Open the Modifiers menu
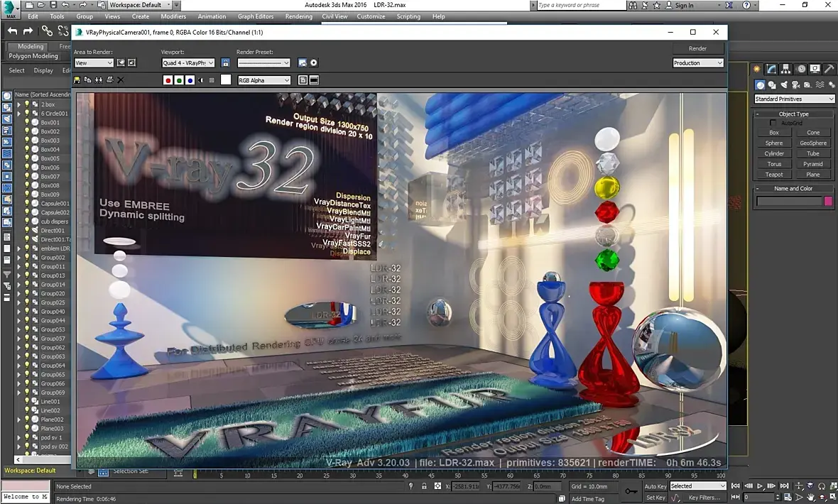The height and width of the screenshot is (504, 838). coord(173,16)
